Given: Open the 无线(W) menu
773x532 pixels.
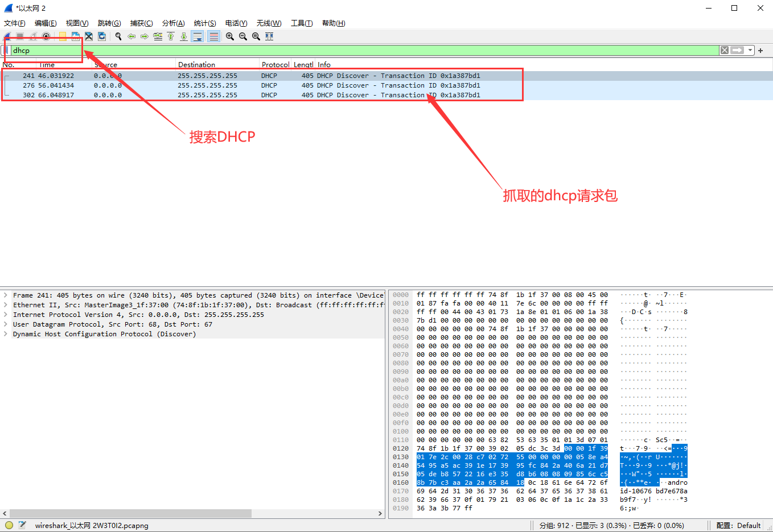Looking at the screenshot, I should (x=269, y=23).
